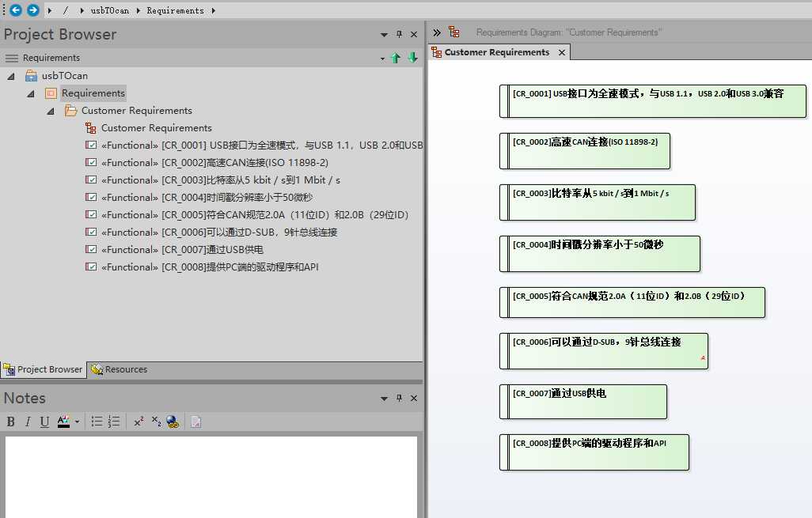Image resolution: width=812 pixels, height=518 pixels.
Task: Close the Notes panel
Action: 414,398
